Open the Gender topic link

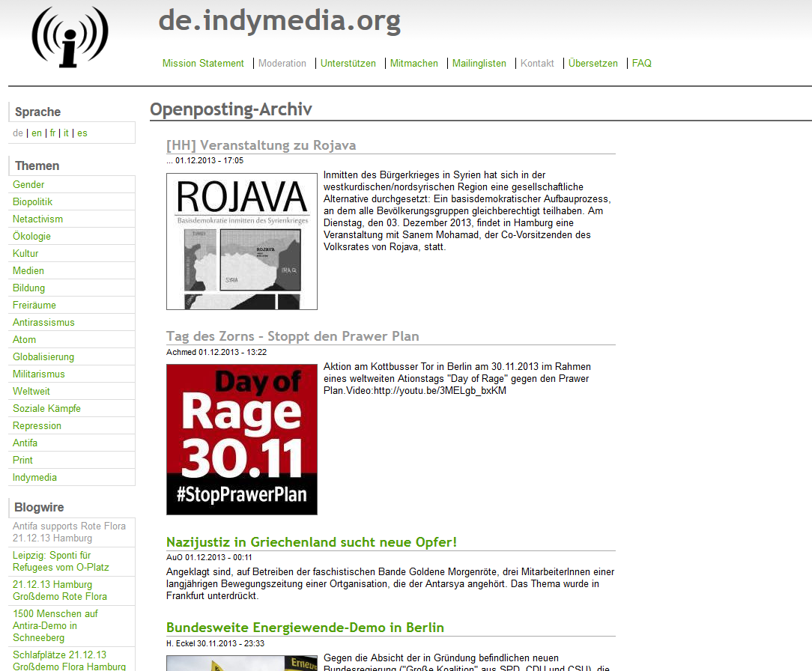tap(28, 185)
